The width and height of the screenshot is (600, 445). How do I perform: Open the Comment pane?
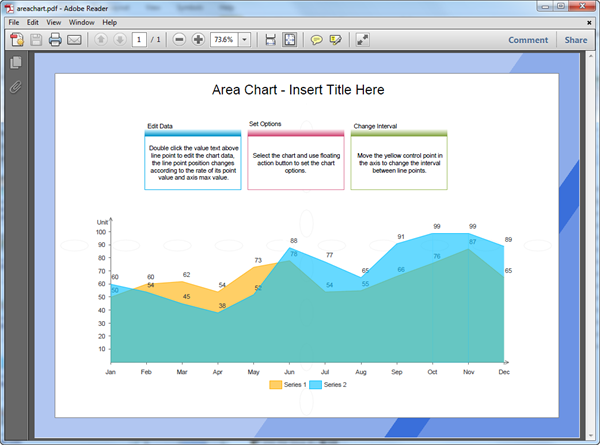click(x=528, y=40)
